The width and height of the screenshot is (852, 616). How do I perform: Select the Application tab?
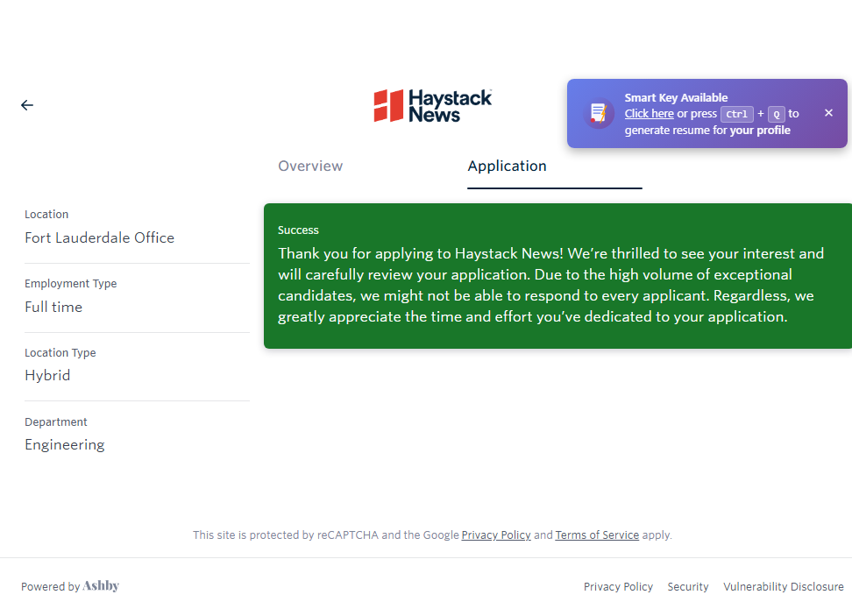coord(507,166)
